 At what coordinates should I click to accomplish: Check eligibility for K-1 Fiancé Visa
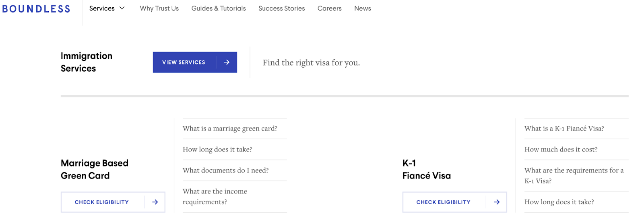tap(443, 202)
